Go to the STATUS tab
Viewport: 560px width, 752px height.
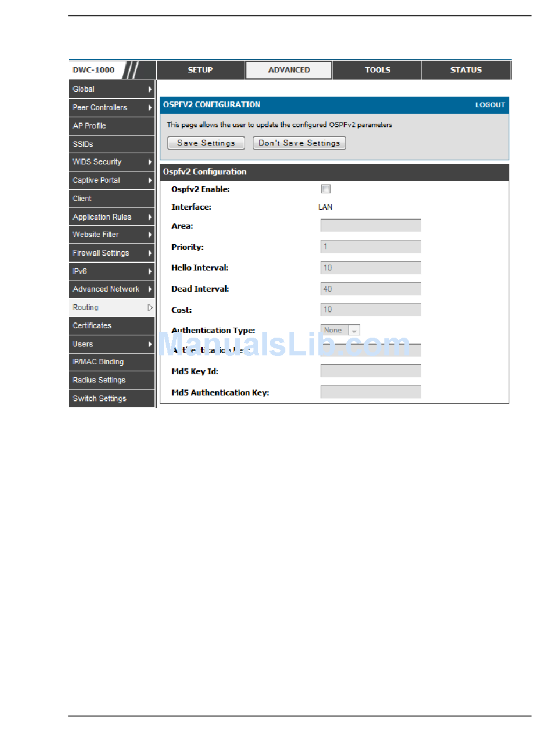(466, 70)
